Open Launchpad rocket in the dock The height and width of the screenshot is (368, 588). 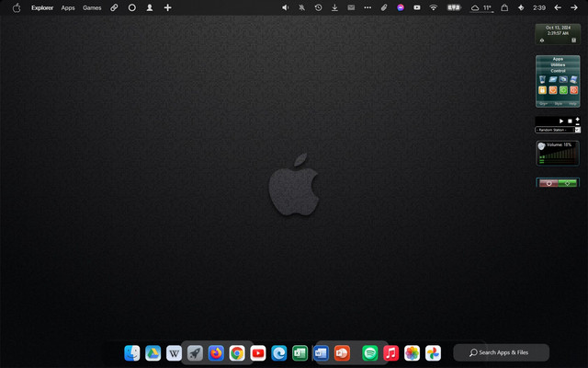(195, 353)
